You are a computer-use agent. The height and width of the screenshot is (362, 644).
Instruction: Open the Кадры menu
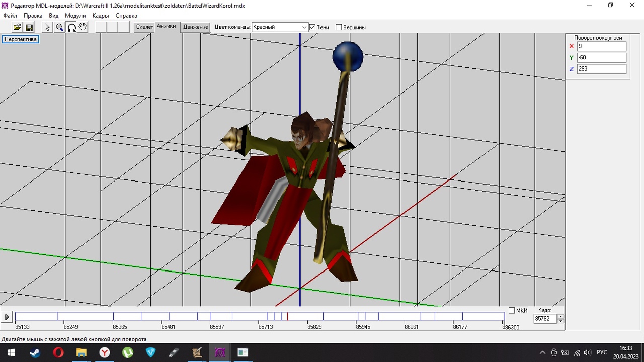(101, 16)
